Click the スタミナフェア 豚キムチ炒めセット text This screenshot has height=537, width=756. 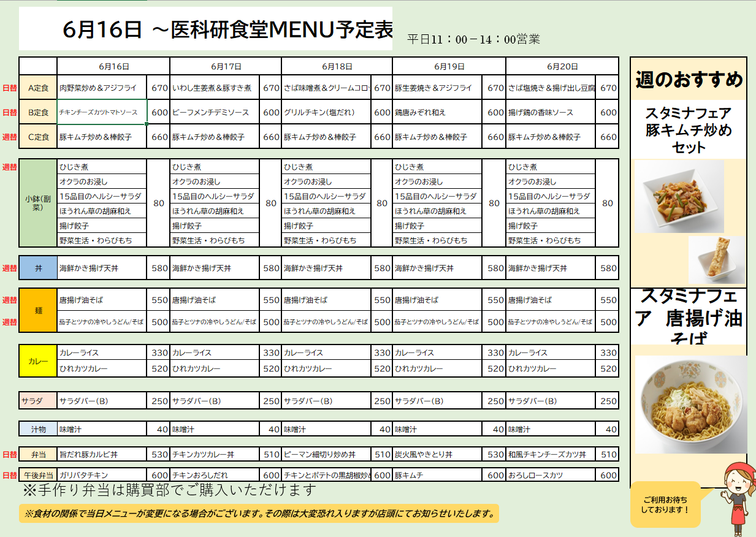pos(689,130)
